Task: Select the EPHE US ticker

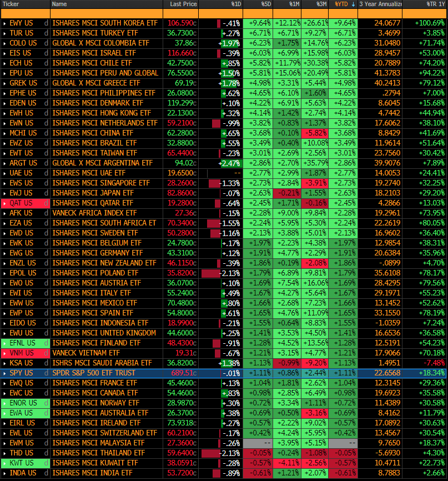Action: [x=23, y=93]
